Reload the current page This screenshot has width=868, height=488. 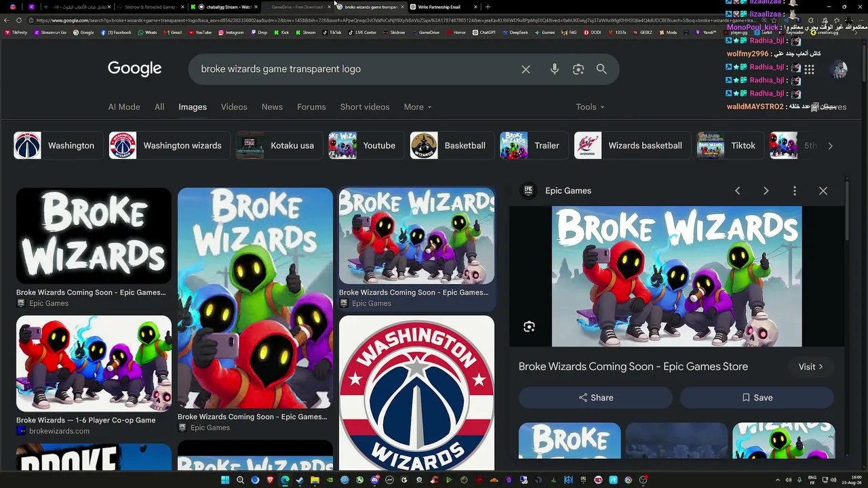pos(19,20)
